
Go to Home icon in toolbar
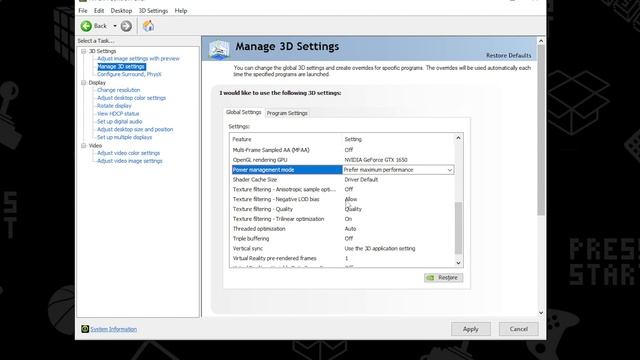149,26
